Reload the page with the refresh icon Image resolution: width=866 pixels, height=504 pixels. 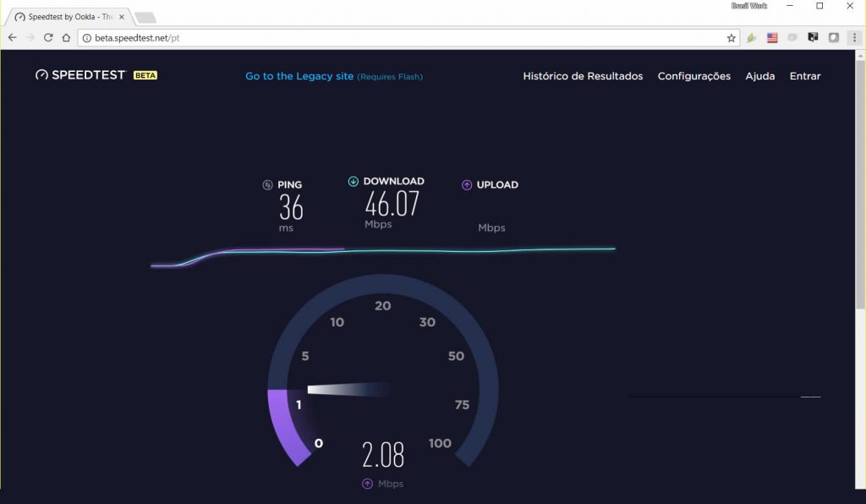tap(48, 37)
